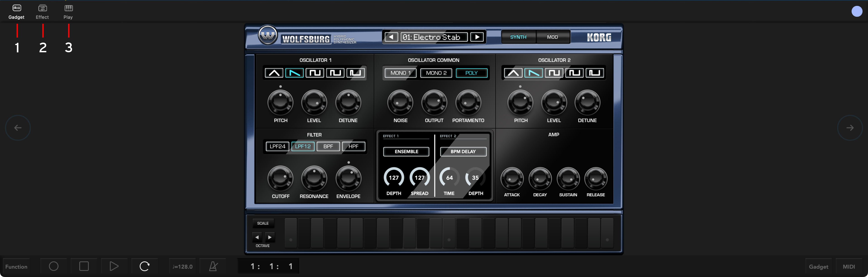Click the Wolfsburg W logo
The height and width of the screenshot is (277, 868).
click(x=268, y=36)
